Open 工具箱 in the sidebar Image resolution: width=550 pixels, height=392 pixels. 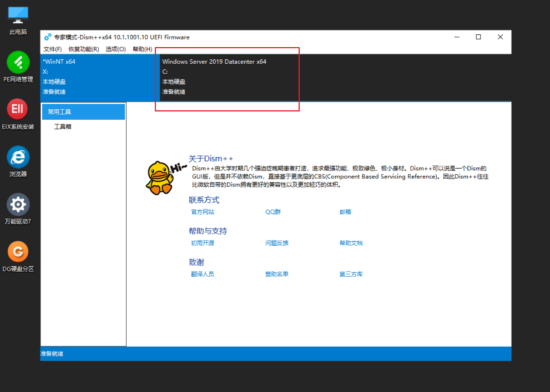(62, 126)
